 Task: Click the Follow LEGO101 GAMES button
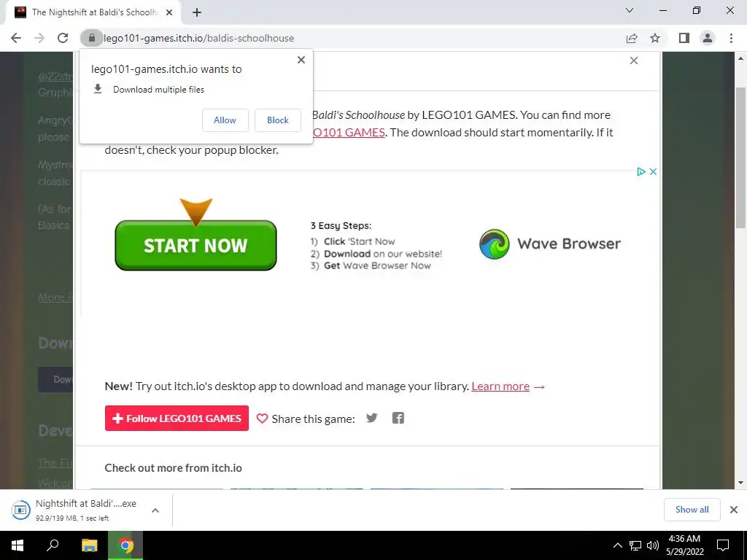177,418
